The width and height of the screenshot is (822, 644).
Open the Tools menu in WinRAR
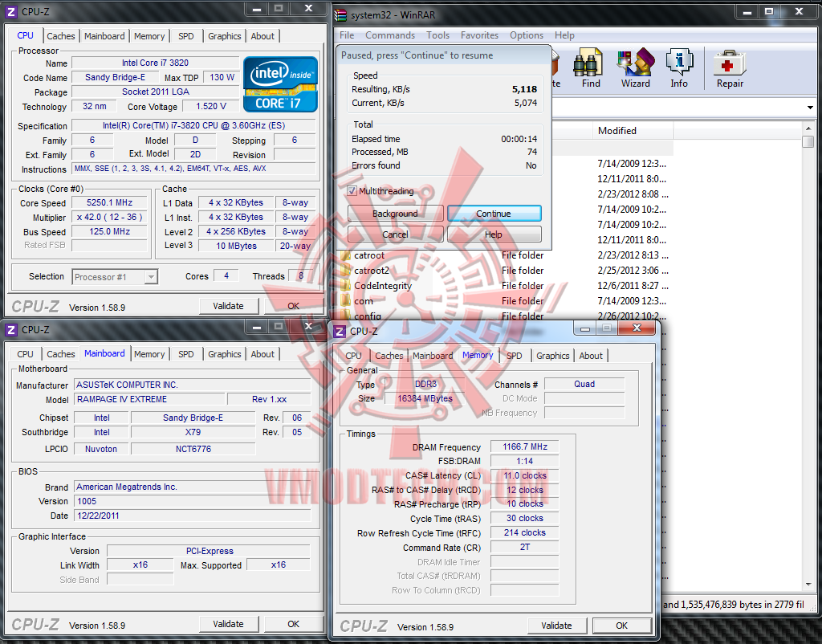coord(437,35)
